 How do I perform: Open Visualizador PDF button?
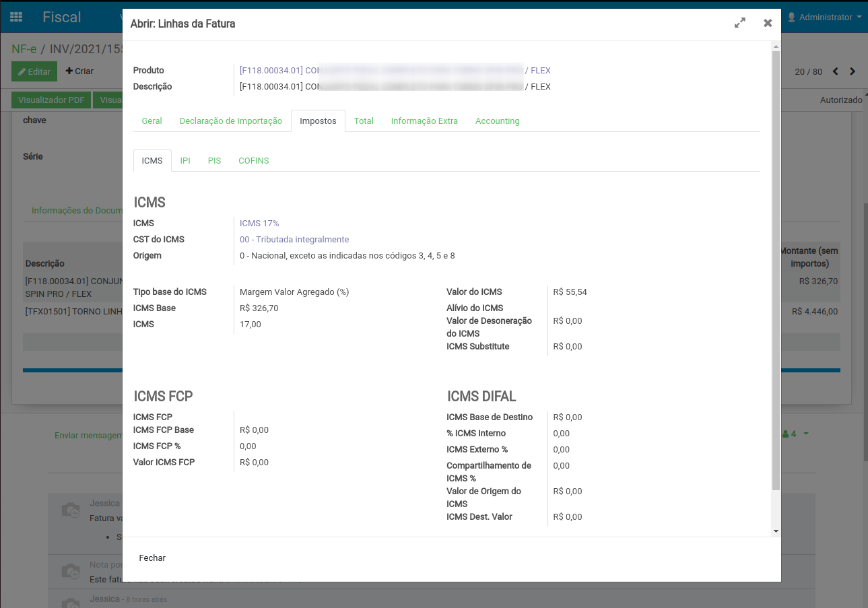[51, 100]
